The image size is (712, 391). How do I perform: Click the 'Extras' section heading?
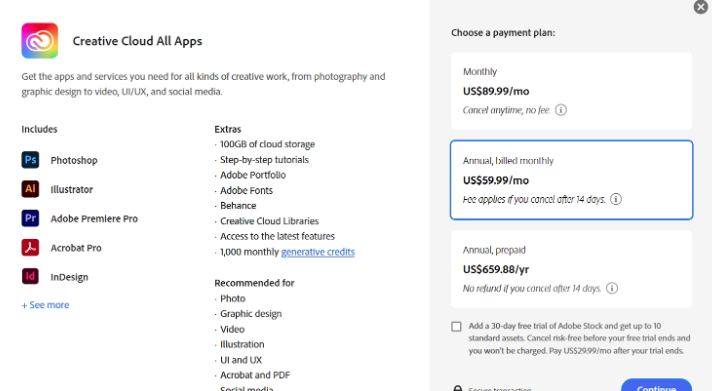(228, 129)
